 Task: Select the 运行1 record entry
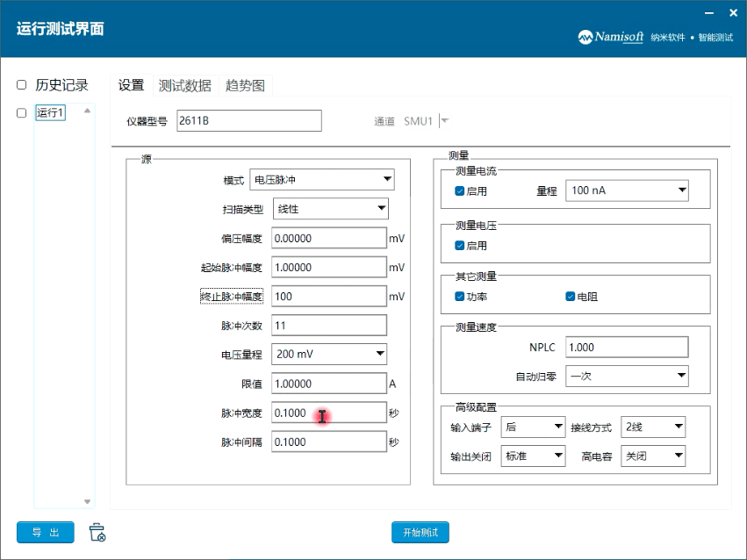coord(50,113)
